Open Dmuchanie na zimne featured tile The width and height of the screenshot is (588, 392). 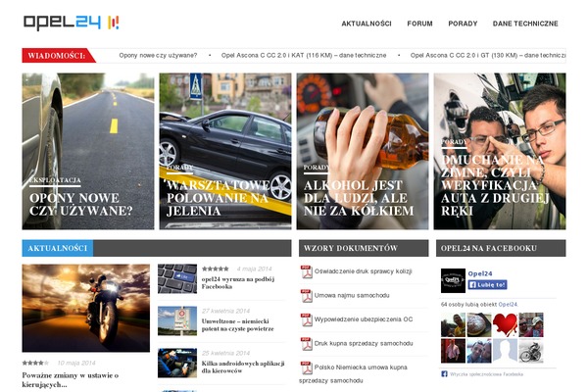click(x=500, y=151)
